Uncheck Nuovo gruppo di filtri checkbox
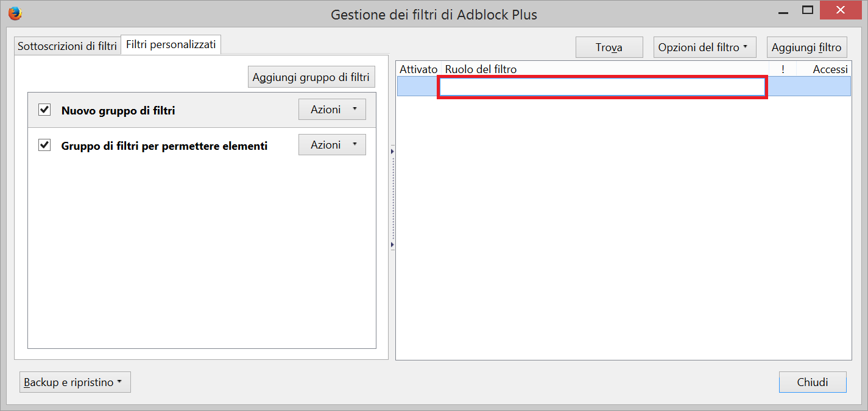This screenshot has width=868, height=411. tap(44, 110)
